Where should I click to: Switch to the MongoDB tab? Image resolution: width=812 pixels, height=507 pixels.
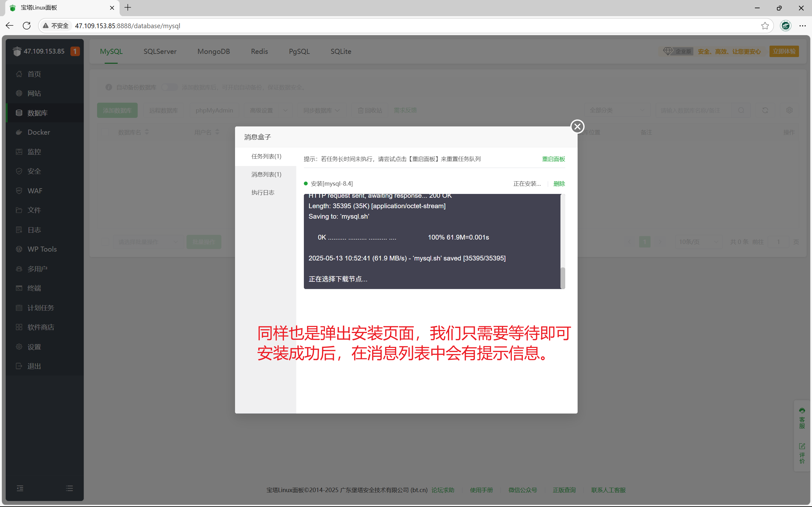coord(213,51)
